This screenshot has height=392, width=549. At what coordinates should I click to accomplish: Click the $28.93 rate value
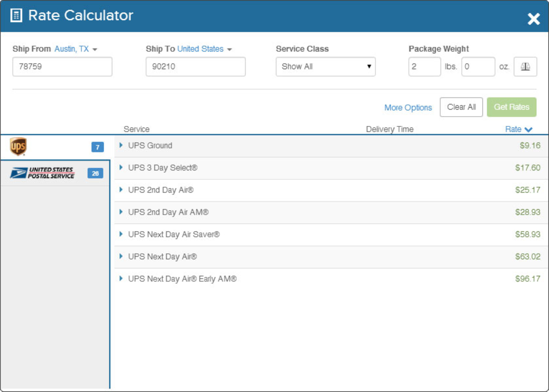(527, 212)
